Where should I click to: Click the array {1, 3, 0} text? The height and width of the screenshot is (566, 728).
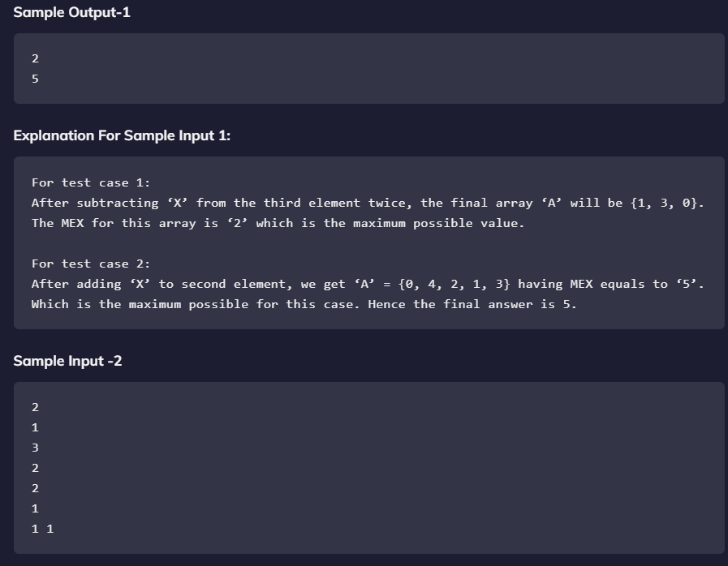click(666, 204)
